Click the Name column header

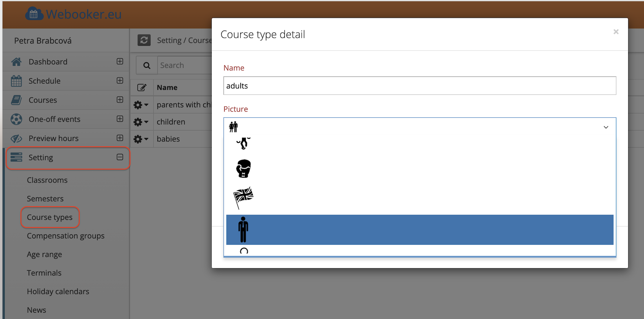coord(167,87)
